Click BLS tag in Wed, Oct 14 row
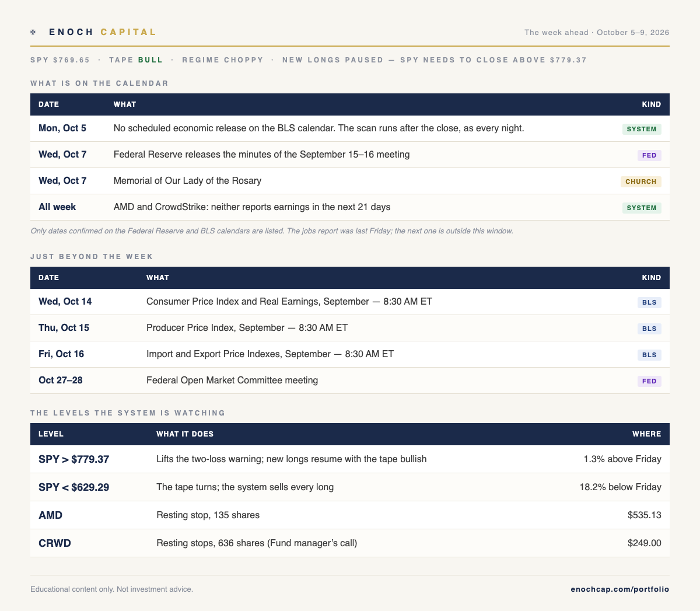This screenshot has width=700, height=611. pyautogui.click(x=649, y=302)
